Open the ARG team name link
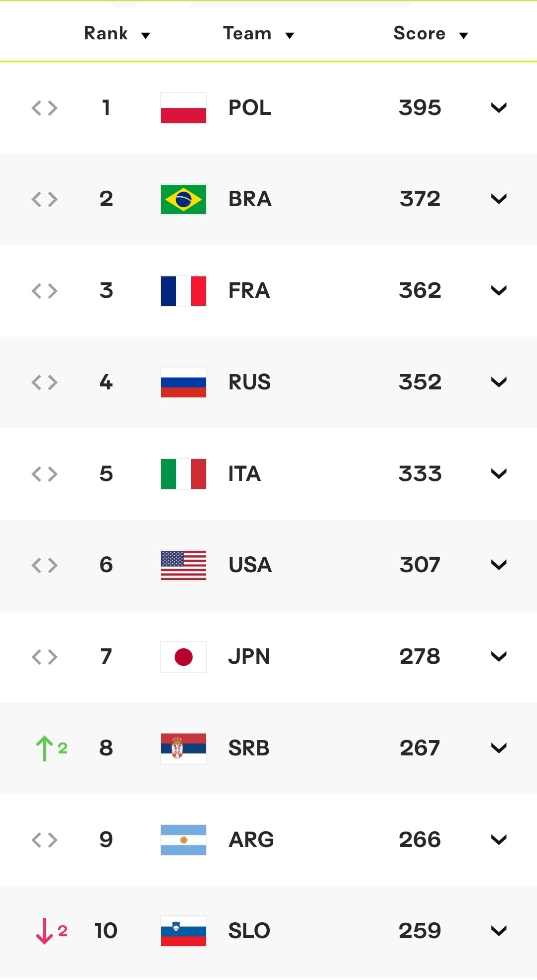Viewport: 537px width, 980px height. (x=251, y=840)
